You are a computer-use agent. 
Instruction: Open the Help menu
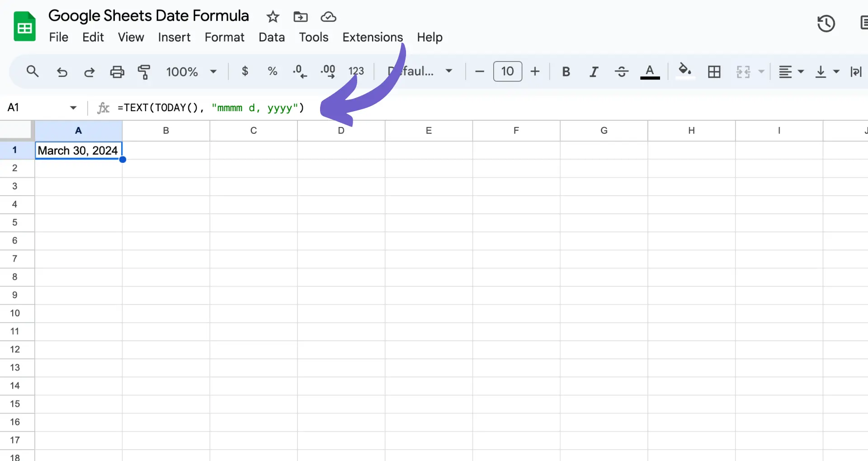tap(429, 37)
